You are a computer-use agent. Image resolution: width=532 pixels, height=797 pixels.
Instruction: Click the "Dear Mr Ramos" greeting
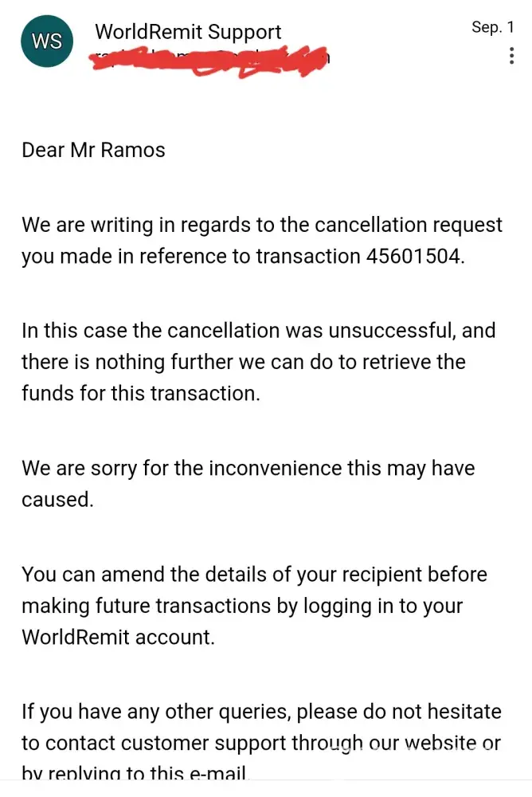coord(93,150)
